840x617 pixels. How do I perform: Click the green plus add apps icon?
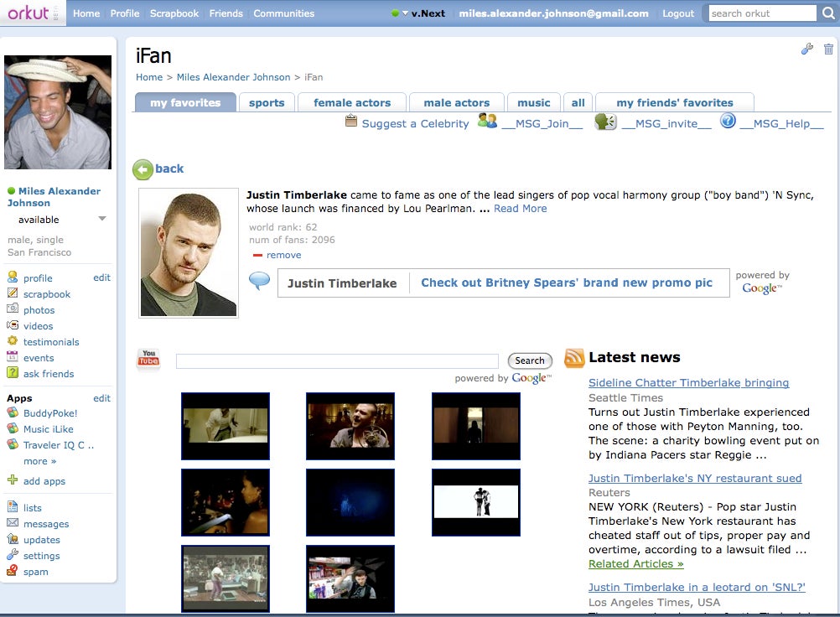click(13, 480)
